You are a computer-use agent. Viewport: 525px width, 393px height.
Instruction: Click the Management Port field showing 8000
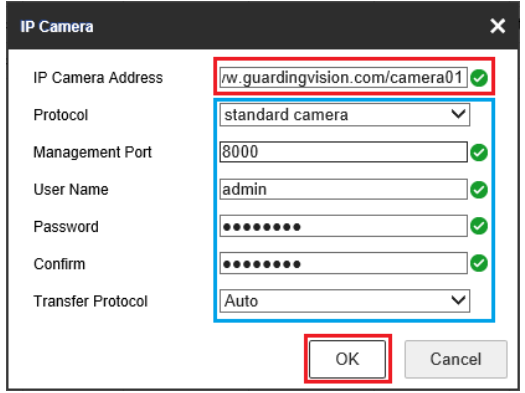(343, 152)
